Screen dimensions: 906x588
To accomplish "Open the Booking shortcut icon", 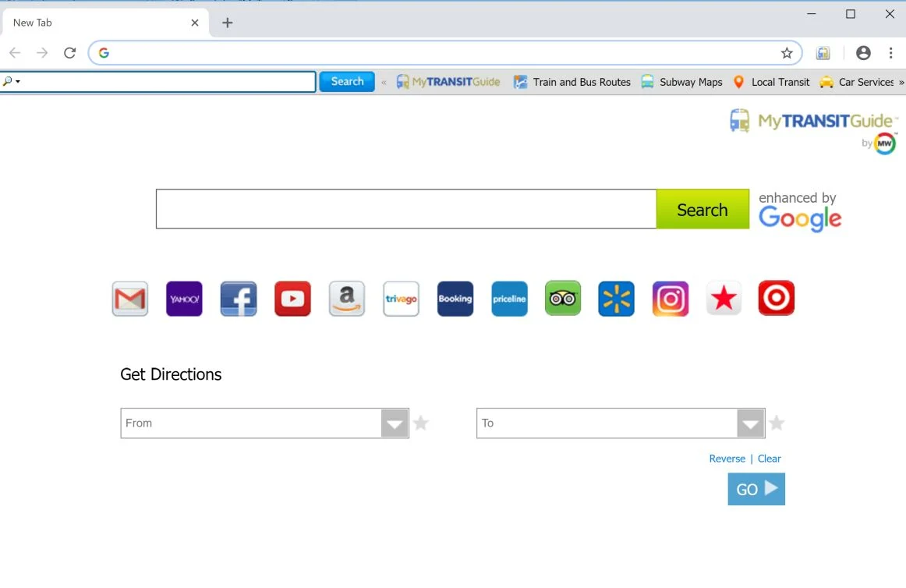I will coord(455,299).
